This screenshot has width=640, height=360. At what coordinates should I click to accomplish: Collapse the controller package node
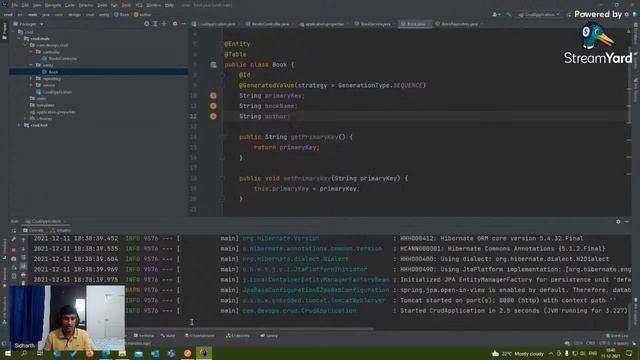click(x=31, y=52)
